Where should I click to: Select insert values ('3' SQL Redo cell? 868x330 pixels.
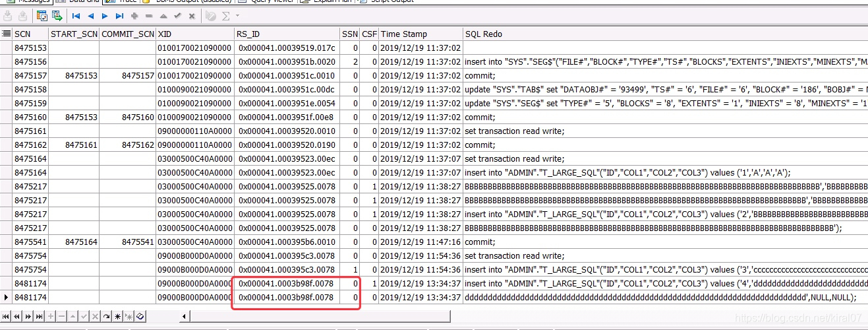[x=665, y=269]
